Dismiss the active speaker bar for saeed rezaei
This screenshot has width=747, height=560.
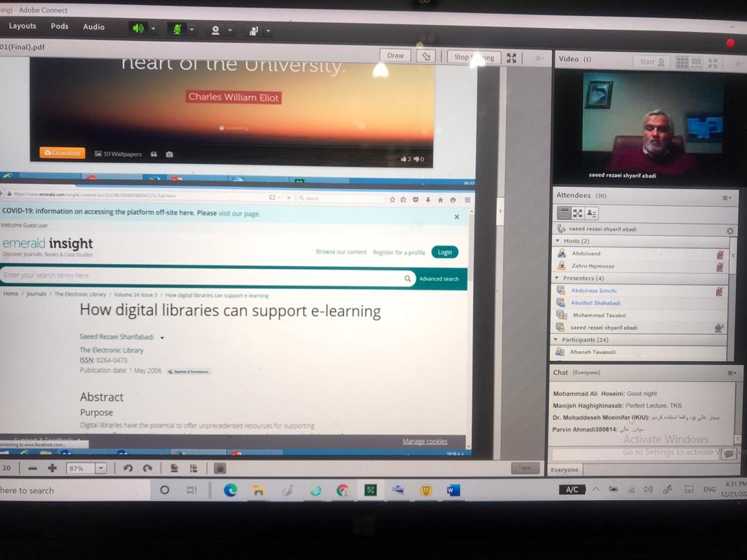pyautogui.click(x=730, y=231)
